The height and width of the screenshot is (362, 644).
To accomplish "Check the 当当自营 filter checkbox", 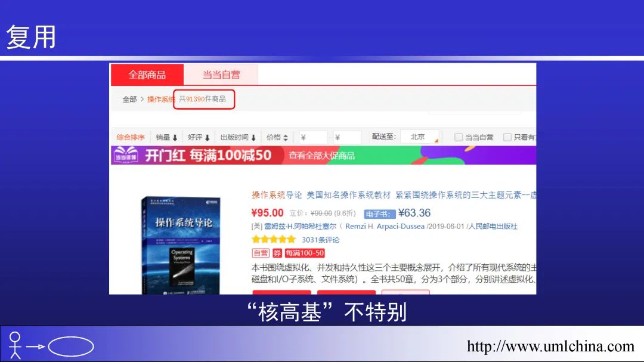I will coord(459,137).
